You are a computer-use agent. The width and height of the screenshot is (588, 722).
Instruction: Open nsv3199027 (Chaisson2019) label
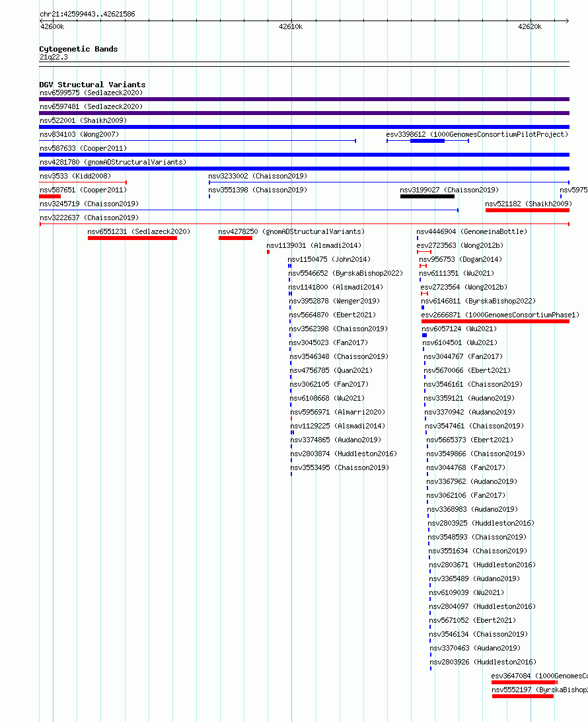click(x=449, y=190)
